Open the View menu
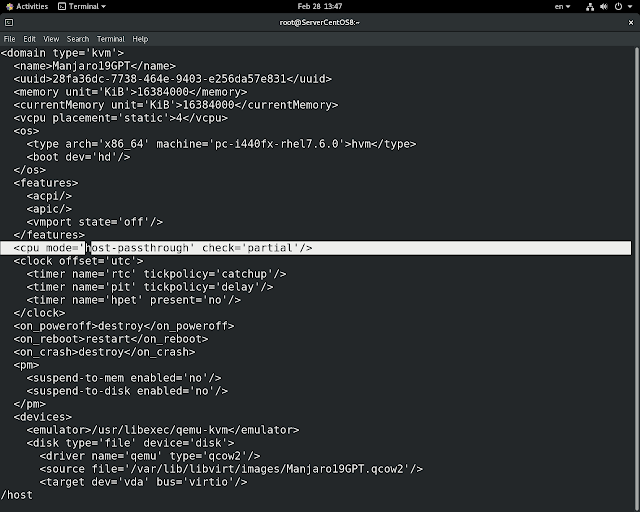The height and width of the screenshot is (512, 640). pyautogui.click(x=51, y=39)
